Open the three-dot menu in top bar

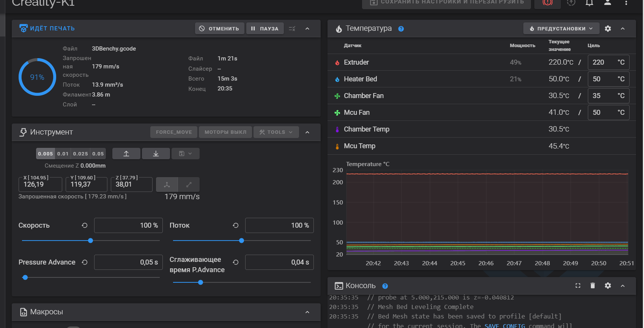point(626,3)
